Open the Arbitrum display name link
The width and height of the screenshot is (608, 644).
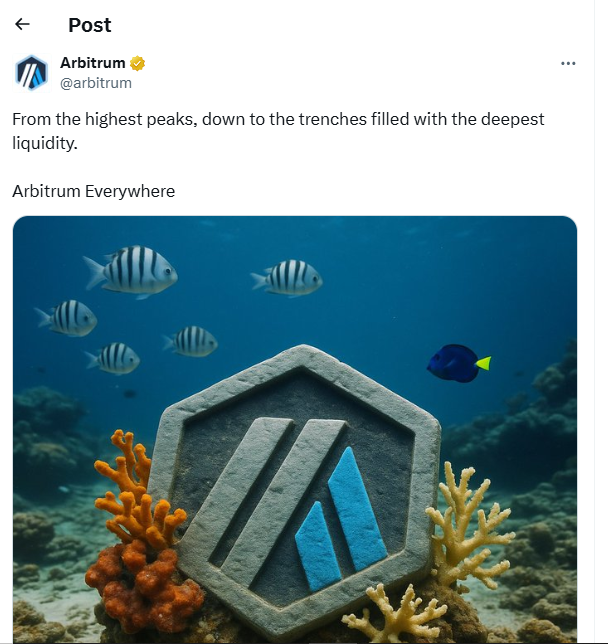[x=93, y=63]
